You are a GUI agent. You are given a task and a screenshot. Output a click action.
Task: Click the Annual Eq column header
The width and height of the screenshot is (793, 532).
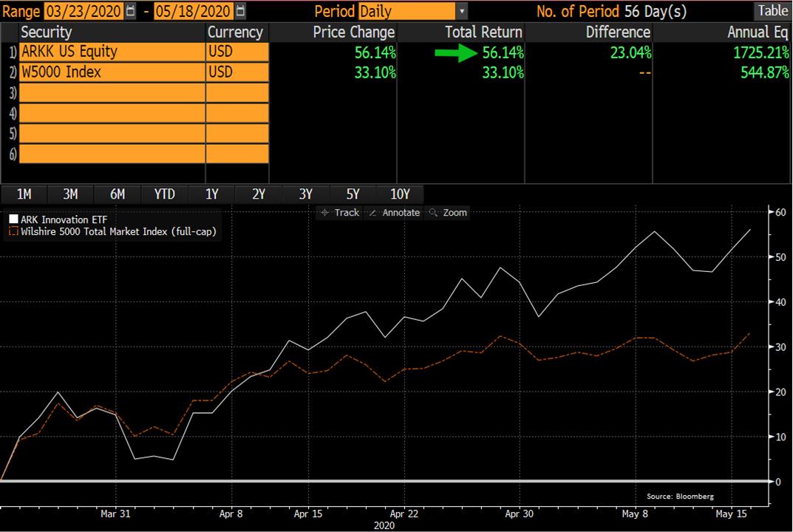758,33
